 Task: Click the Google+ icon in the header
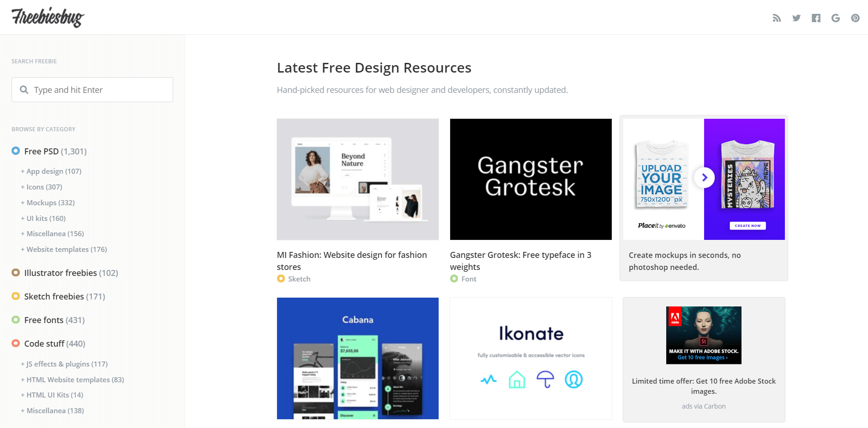click(836, 18)
